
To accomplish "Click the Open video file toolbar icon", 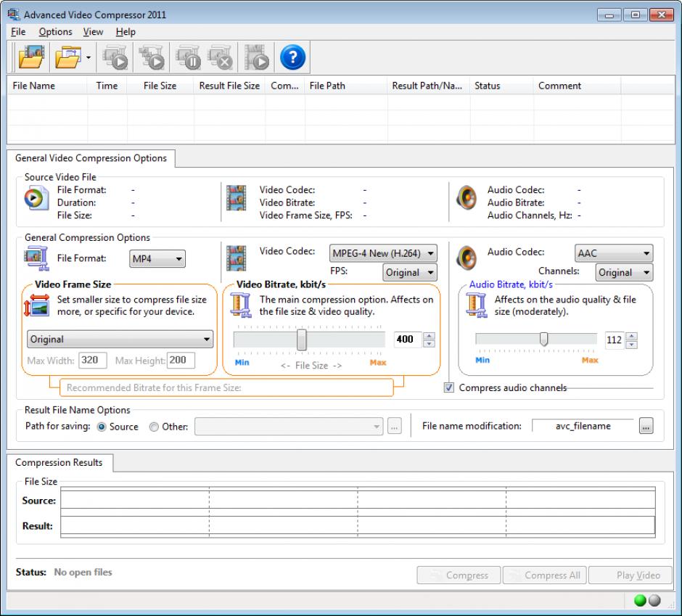I will [x=31, y=57].
